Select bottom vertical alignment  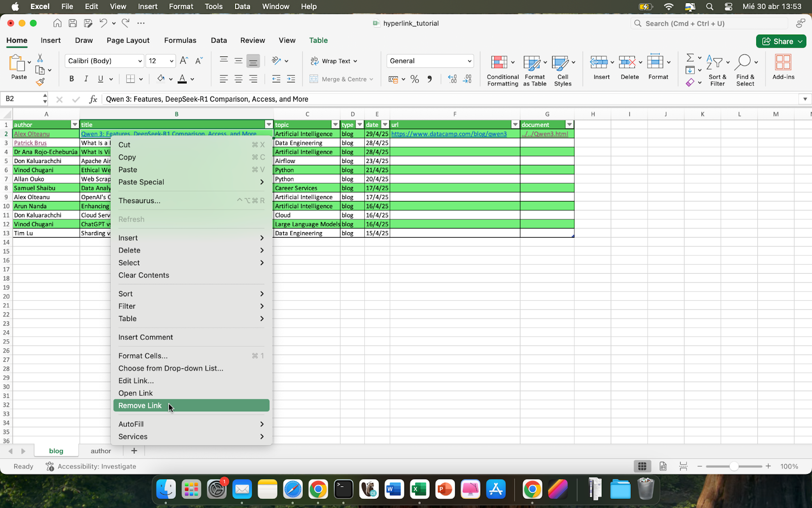point(253,61)
